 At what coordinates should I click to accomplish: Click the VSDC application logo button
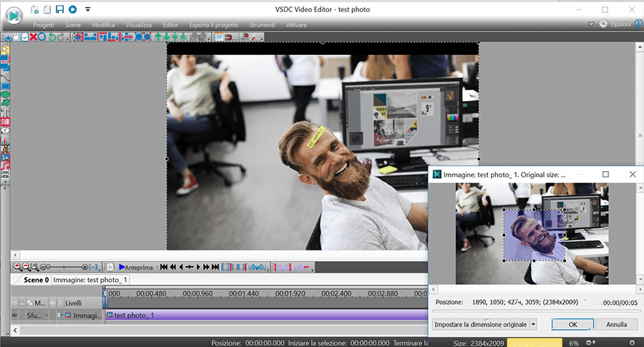(x=14, y=16)
